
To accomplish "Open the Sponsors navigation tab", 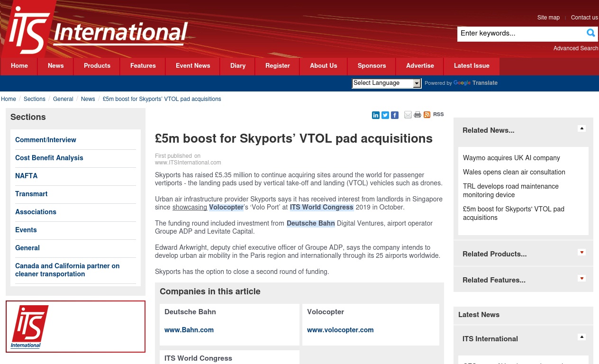I will click(x=372, y=66).
